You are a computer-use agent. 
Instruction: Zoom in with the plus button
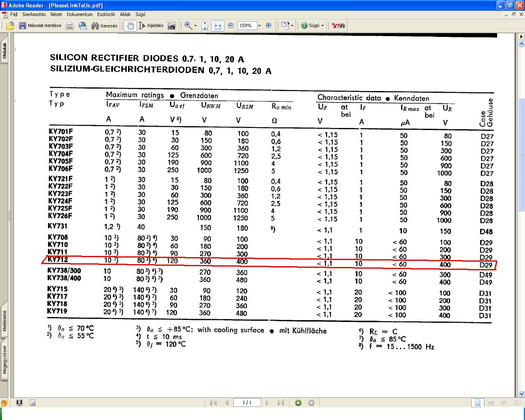[x=269, y=26]
